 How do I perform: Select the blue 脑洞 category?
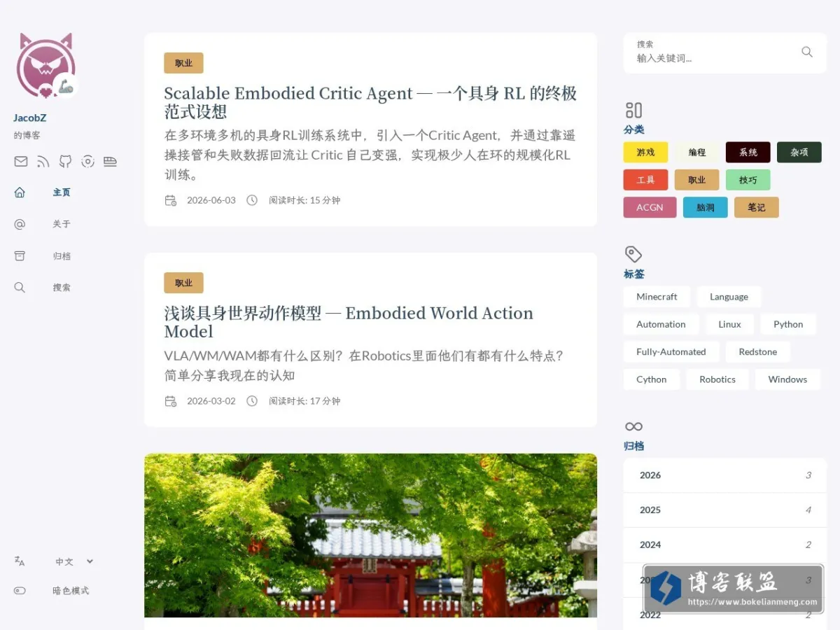[705, 207]
